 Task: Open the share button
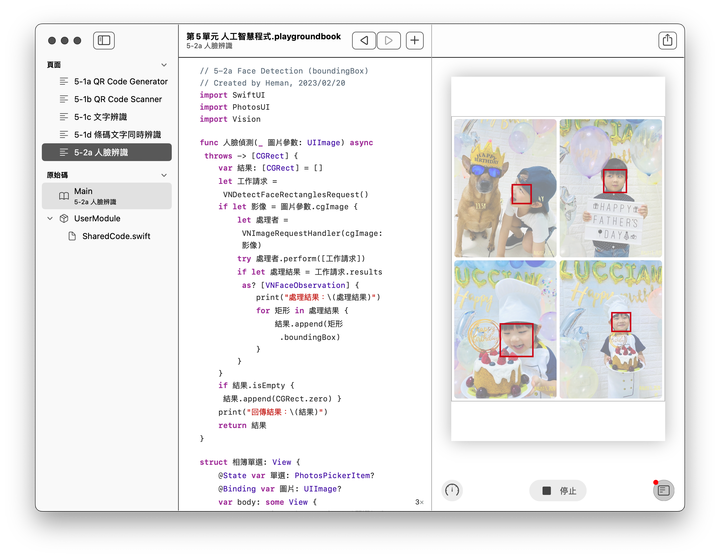(667, 40)
